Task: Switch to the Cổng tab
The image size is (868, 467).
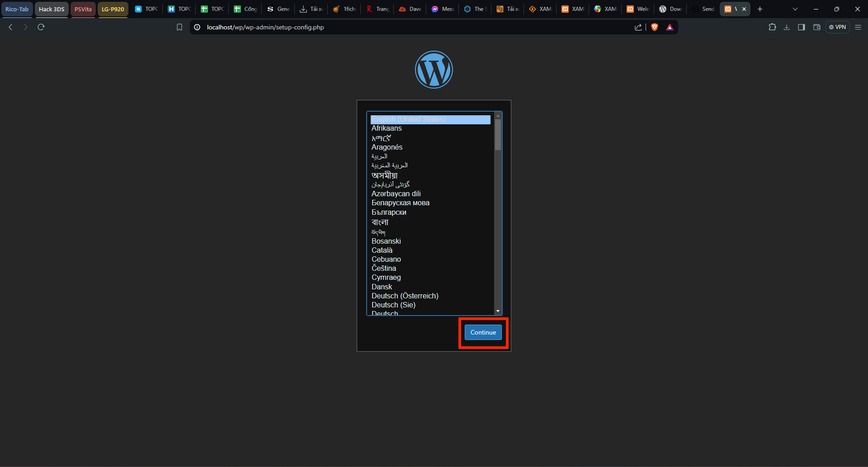Action: 245,9
